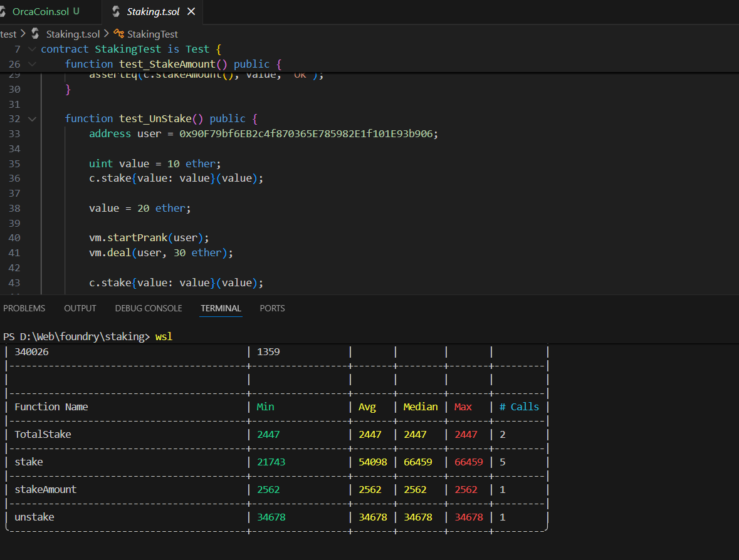
Task: Switch to the OUTPUT panel tab
Action: click(80, 308)
